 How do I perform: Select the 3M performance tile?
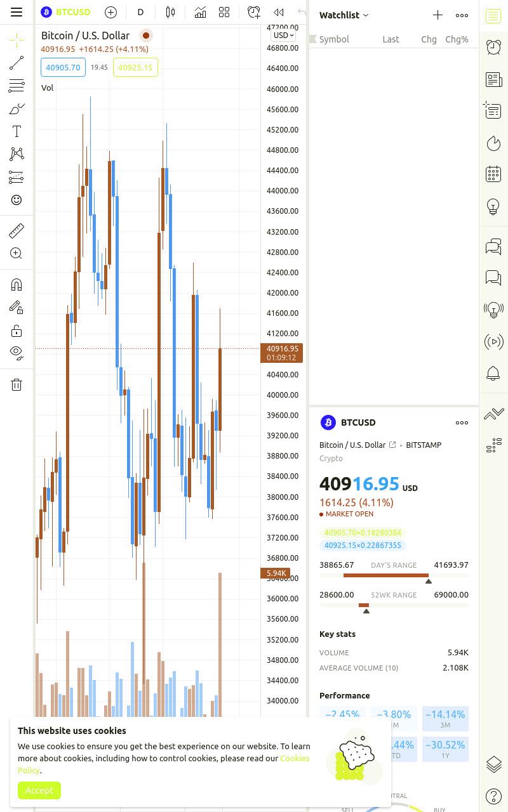point(445,719)
